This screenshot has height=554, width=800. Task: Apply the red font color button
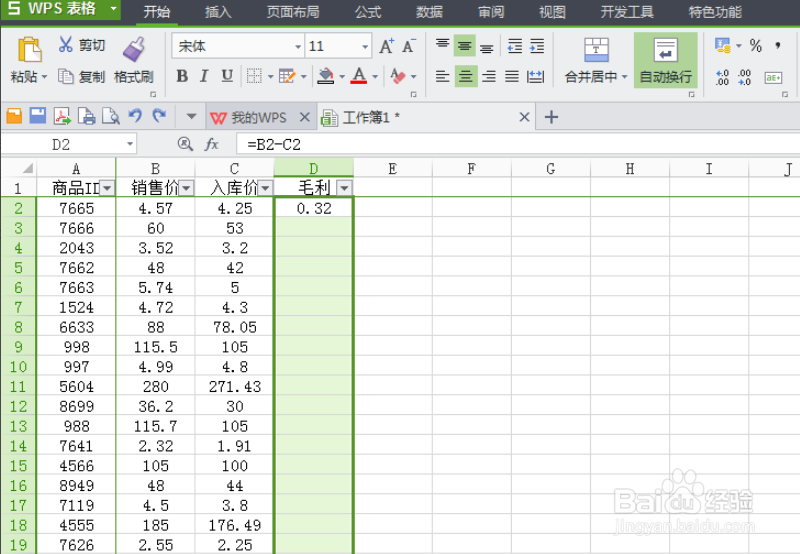[x=359, y=77]
